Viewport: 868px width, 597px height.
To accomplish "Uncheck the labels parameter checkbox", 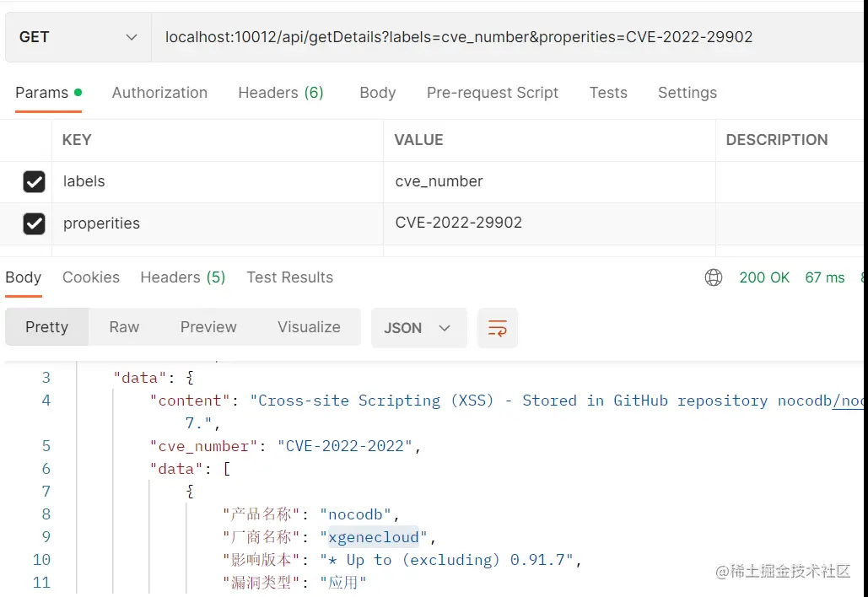I will click(34, 181).
